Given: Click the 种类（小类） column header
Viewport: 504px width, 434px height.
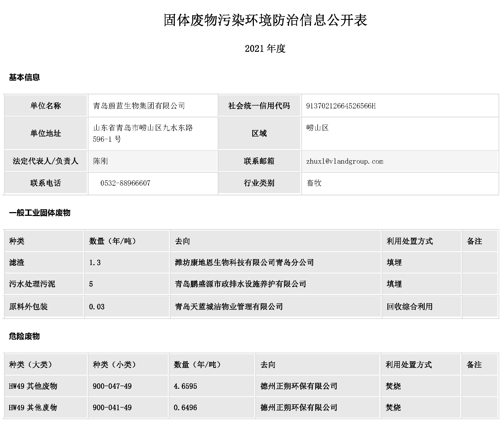Looking at the screenshot, I should (114, 365).
